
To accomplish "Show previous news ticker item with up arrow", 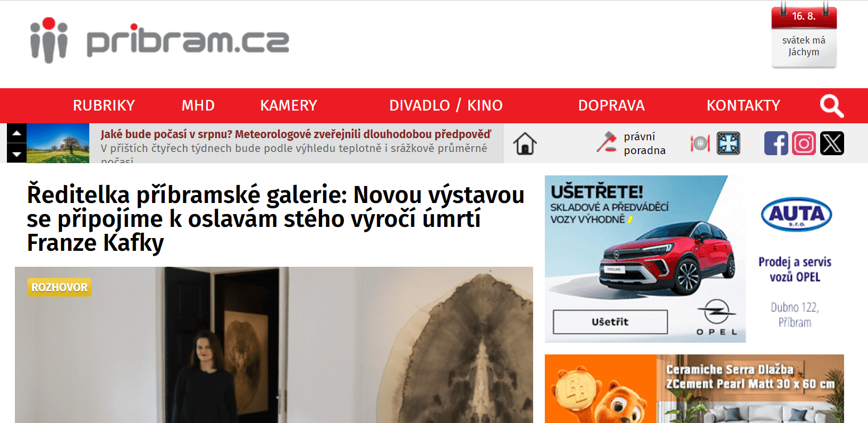I will coord(16,133).
